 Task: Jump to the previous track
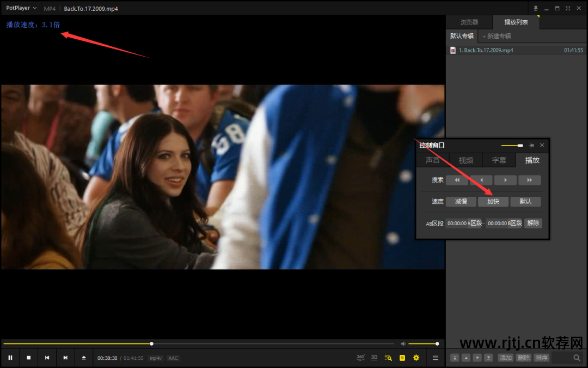pyautogui.click(x=47, y=358)
